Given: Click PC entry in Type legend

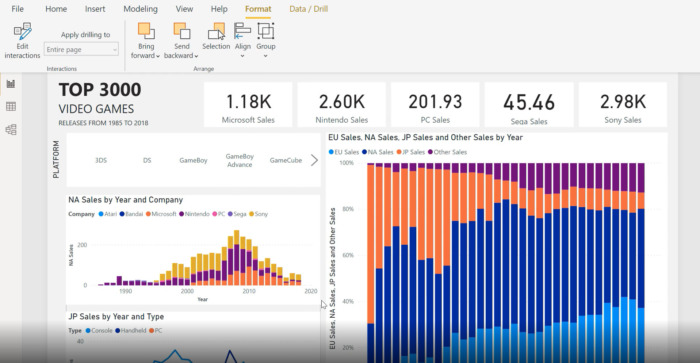Looking at the screenshot, I should pos(156,331).
